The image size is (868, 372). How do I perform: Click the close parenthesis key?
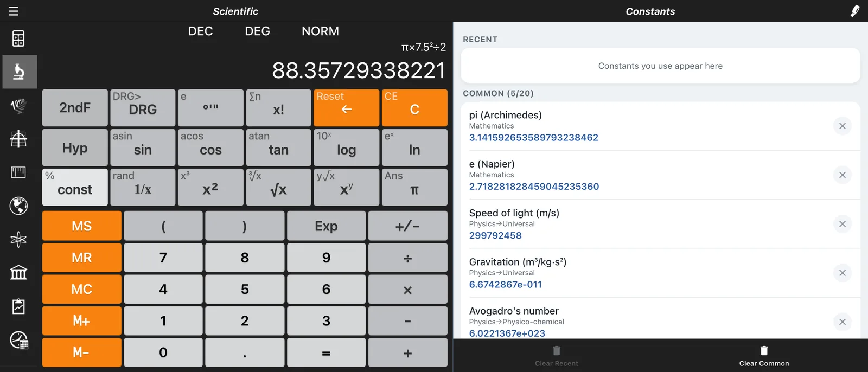pos(245,226)
